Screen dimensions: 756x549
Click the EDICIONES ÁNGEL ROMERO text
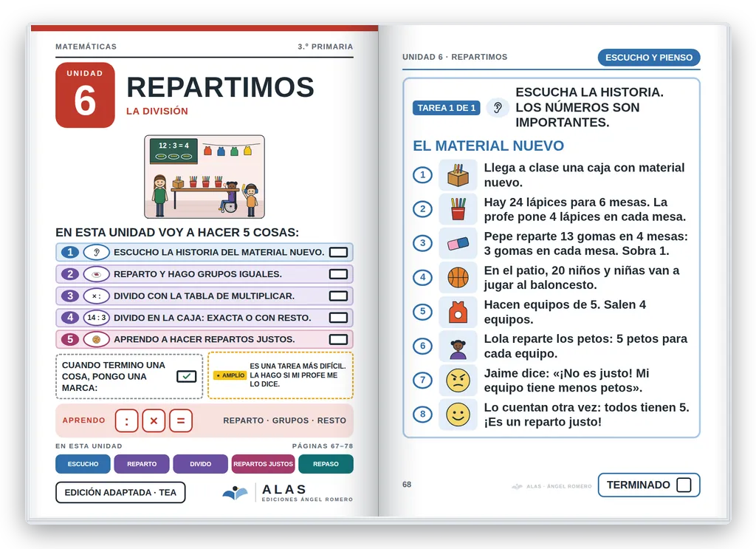click(x=307, y=499)
